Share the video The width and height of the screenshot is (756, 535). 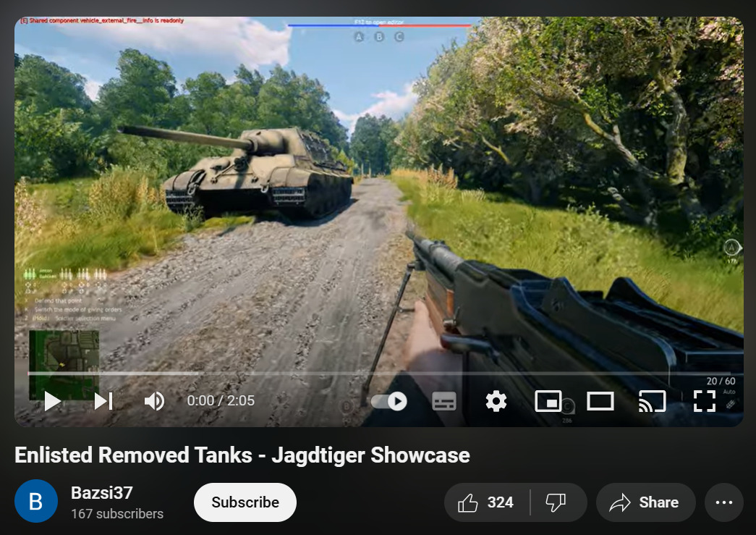pyautogui.click(x=645, y=502)
